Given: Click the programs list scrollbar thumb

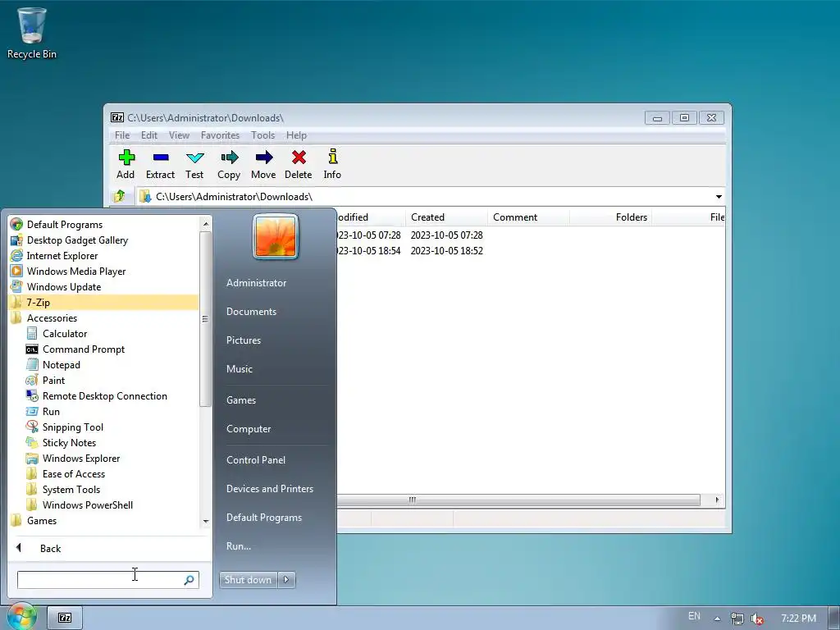Looking at the screenshot, I should pos(204,319).
